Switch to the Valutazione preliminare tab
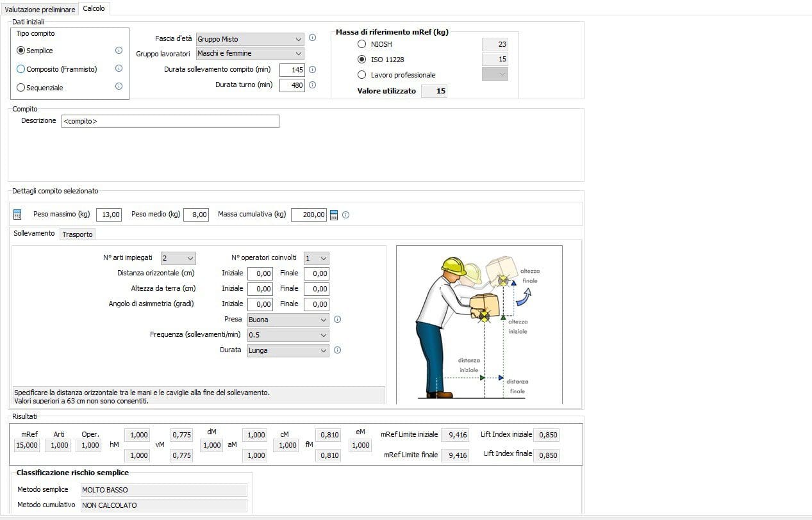 pyautogui.click(x=40, y=9)
